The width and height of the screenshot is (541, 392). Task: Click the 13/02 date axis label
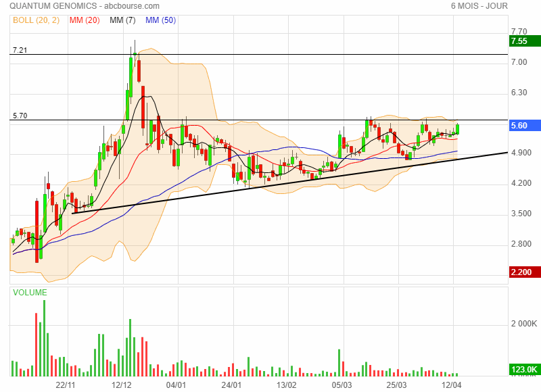point(286,385)
